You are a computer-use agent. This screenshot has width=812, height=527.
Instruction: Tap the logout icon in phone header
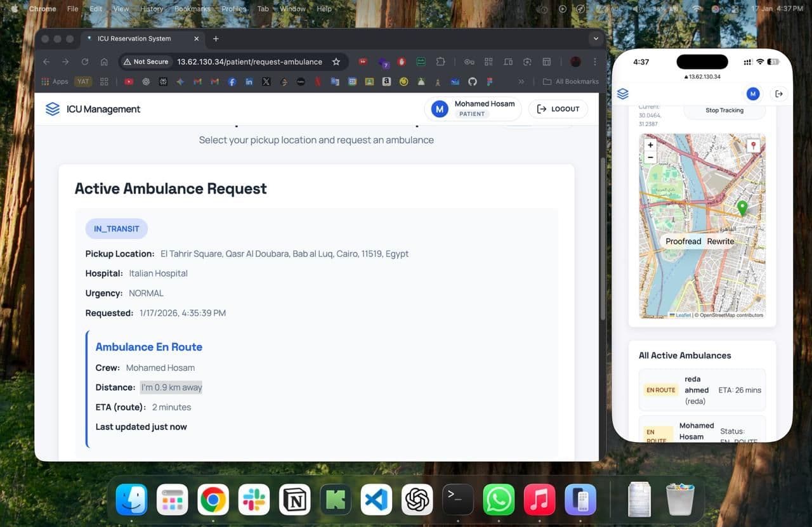pyautogui.click(x=779, y=94)
